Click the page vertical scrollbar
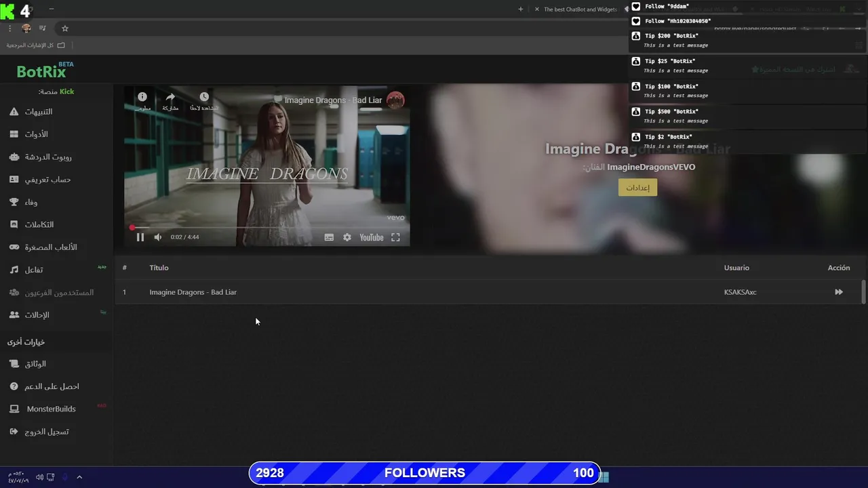This screenshot has width=868, height=488. coord(863,291)
